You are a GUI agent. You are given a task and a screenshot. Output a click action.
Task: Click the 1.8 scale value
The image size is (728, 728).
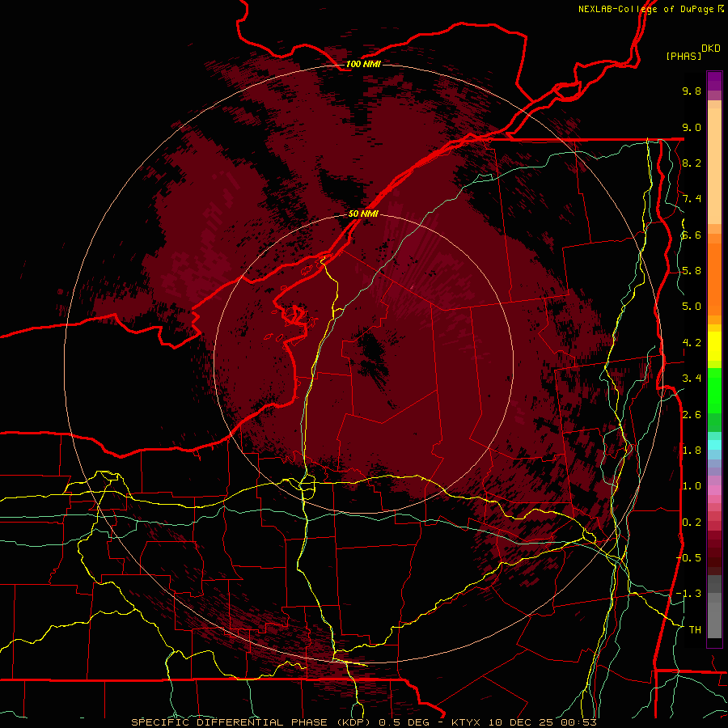point(692,451)
